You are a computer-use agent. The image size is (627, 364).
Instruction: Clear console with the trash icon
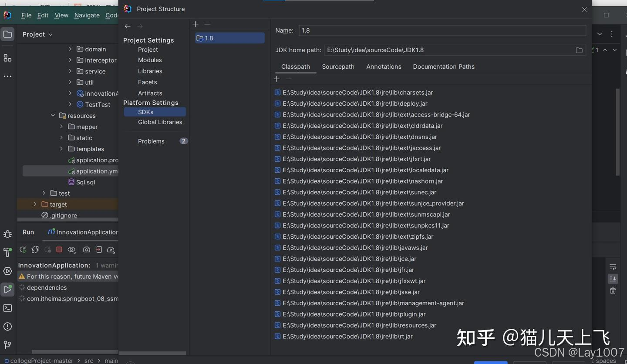click(x=613, y=291)
